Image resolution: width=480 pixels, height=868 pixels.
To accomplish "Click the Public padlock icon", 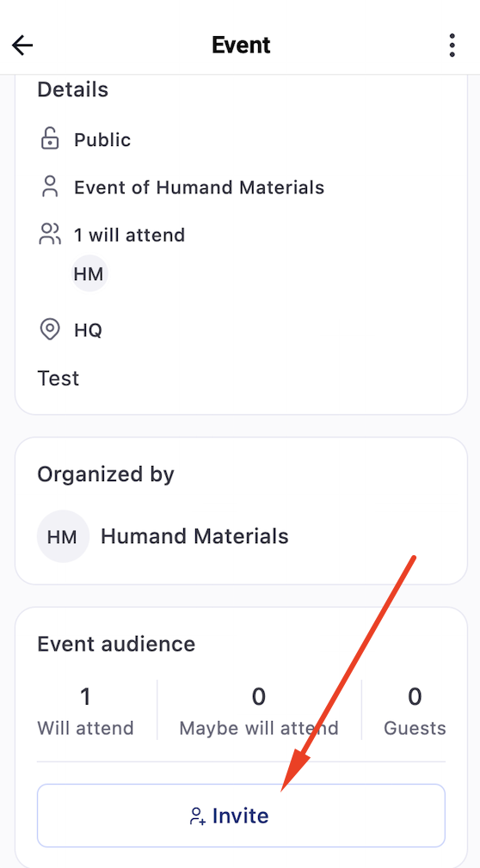I will tap(50, 139).
